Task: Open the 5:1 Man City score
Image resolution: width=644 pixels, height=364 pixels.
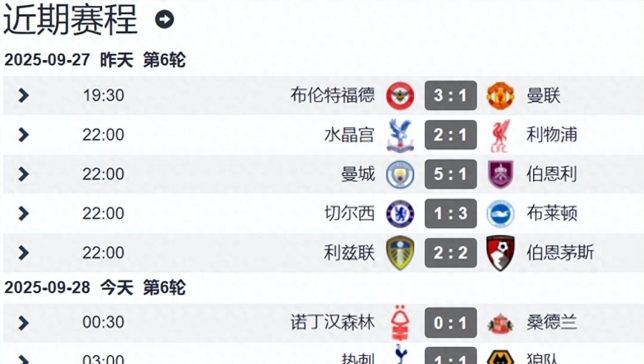Action: (451, 175)
